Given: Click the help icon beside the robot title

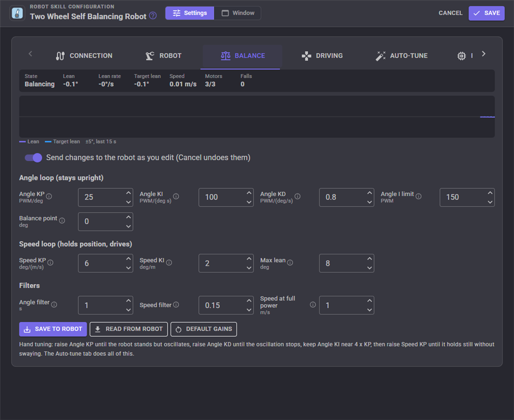Looking at the screenshot, I should 153,16.
